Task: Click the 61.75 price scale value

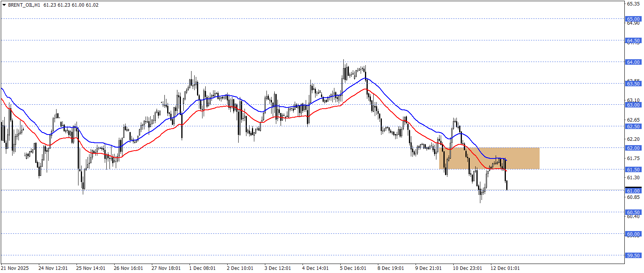Action: pyautogui.click(x=633, y=158)
